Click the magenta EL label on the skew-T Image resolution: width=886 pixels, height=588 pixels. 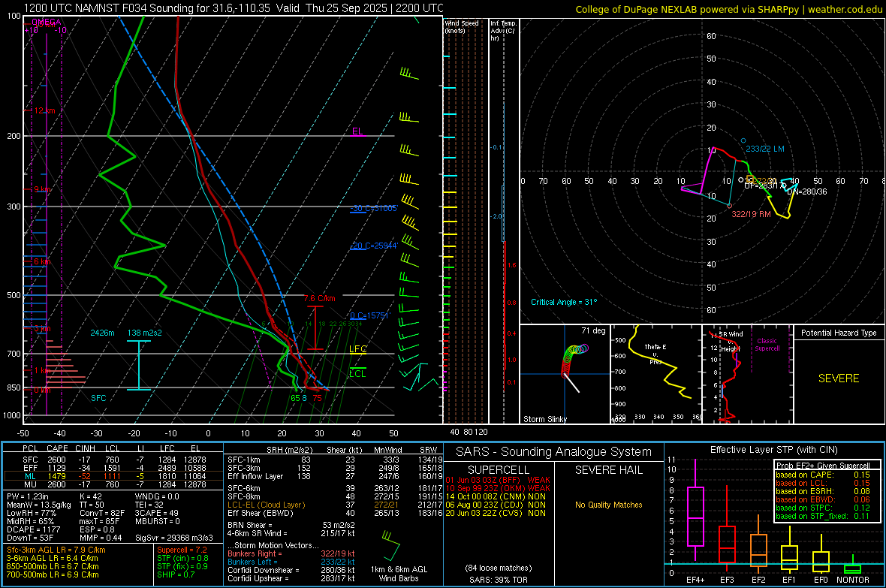[357, 131]
